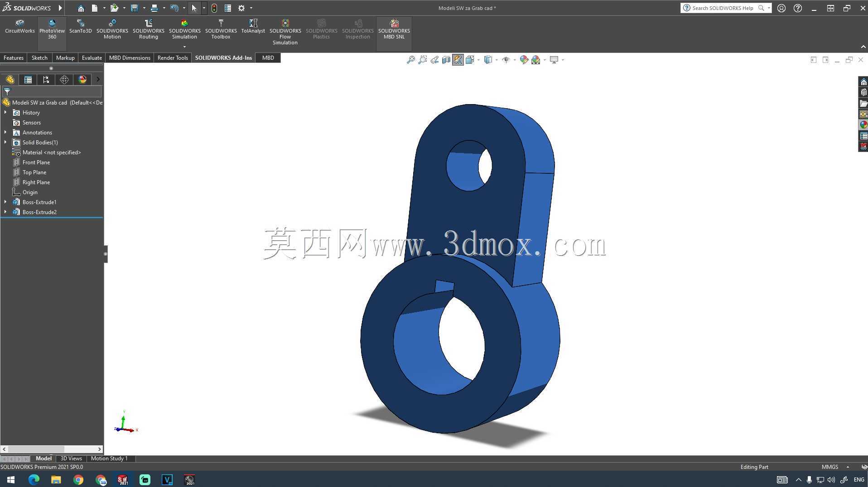This screenshot has width=868, height=487.
Task: Toggle the Dynamic Annotation Views icon
Action: 458,60
